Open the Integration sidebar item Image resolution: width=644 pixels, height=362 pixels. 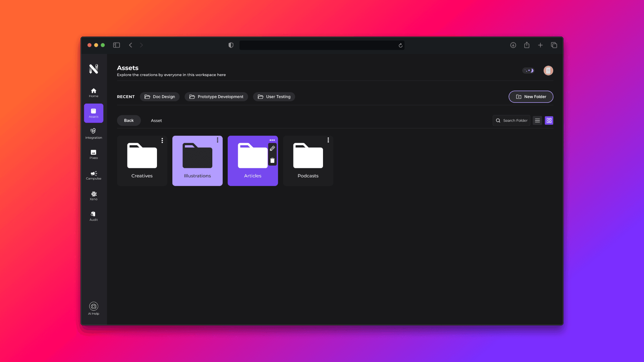pos(94,133)
